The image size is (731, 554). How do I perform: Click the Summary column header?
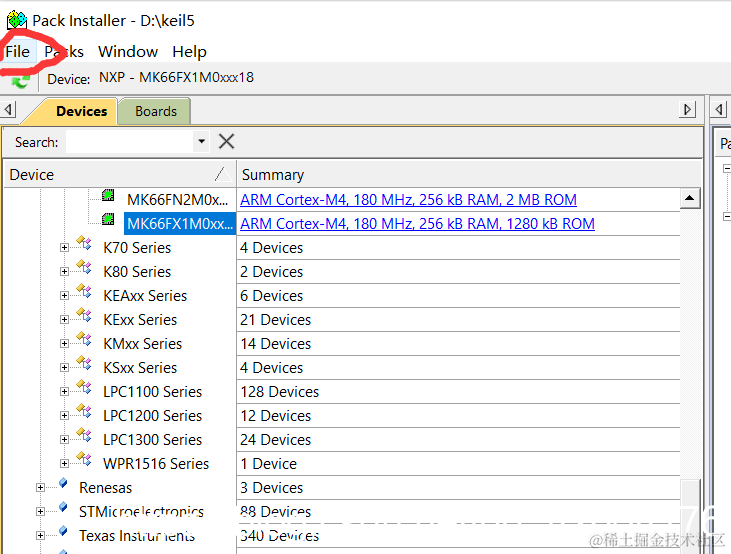[469, 174]
